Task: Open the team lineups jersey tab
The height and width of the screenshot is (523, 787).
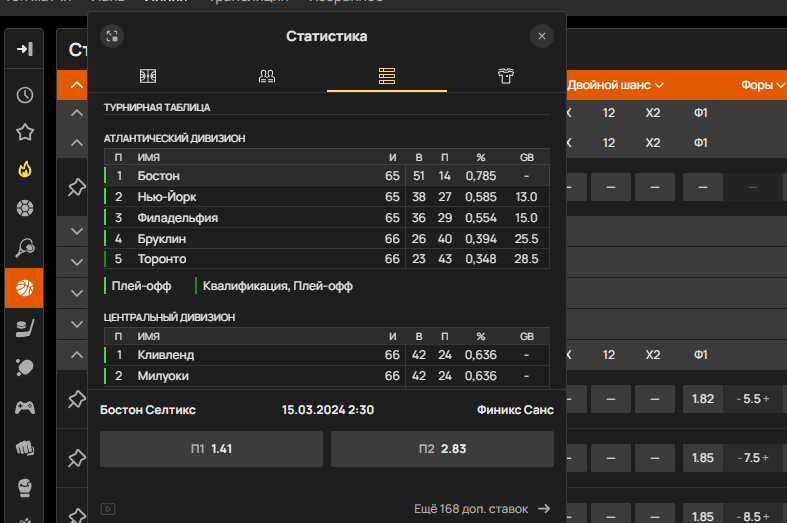Action: [506, 76]
